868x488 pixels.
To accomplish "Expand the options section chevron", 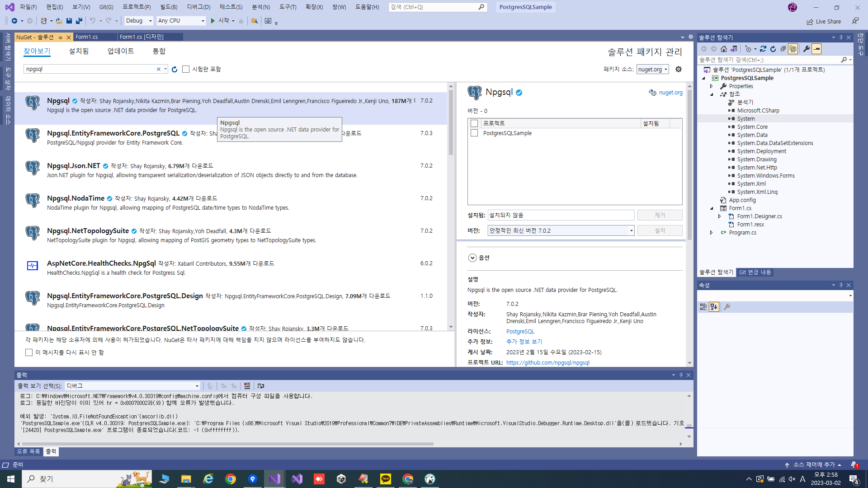I will [x=472, y=258].
